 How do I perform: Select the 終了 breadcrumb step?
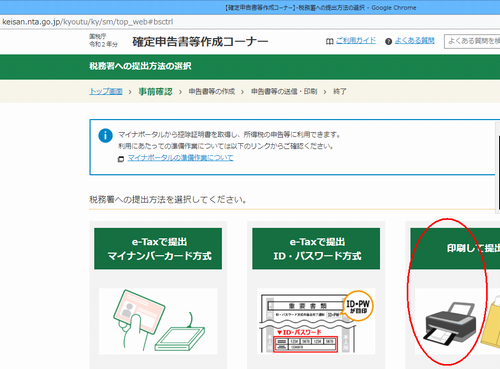pyautogui.click(x=340, y=91)
